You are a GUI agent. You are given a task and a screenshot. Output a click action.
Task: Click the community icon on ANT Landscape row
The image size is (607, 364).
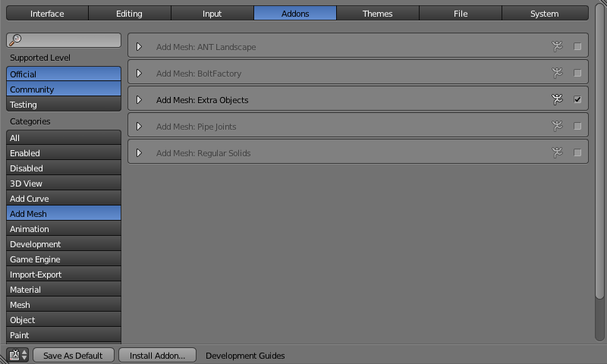click(558, 47)
